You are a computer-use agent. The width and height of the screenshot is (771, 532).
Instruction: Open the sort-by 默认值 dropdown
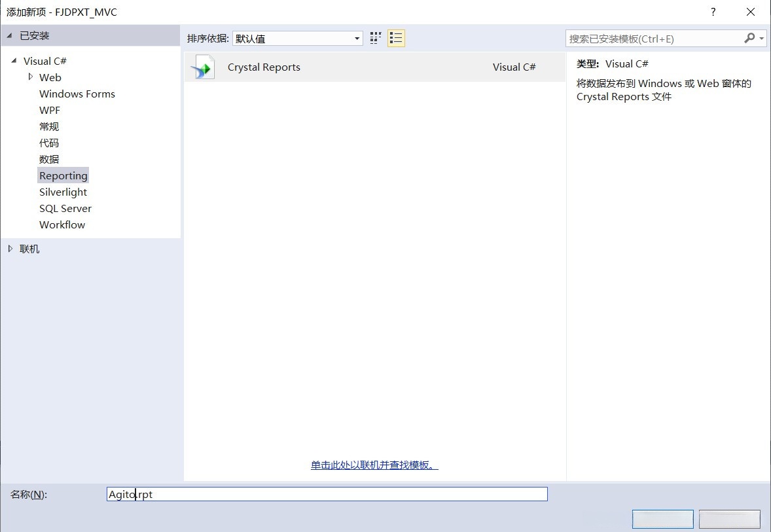click(x=298, y=39)
